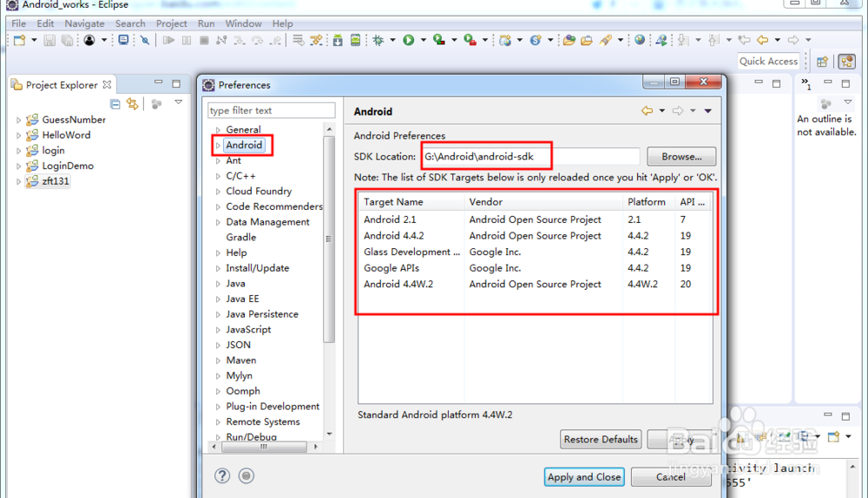Expand the Java preferences node
This screenshot has height=498, width=868.
click(218, 284)
